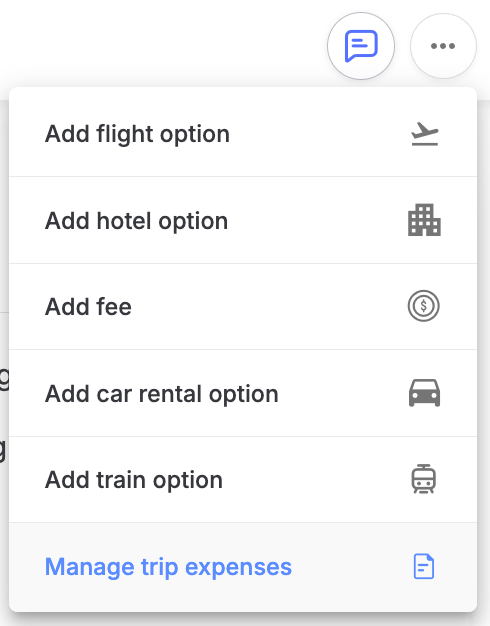Click the hotel building icon
This screenshot has height=626, width=490.
click(424, 220)
